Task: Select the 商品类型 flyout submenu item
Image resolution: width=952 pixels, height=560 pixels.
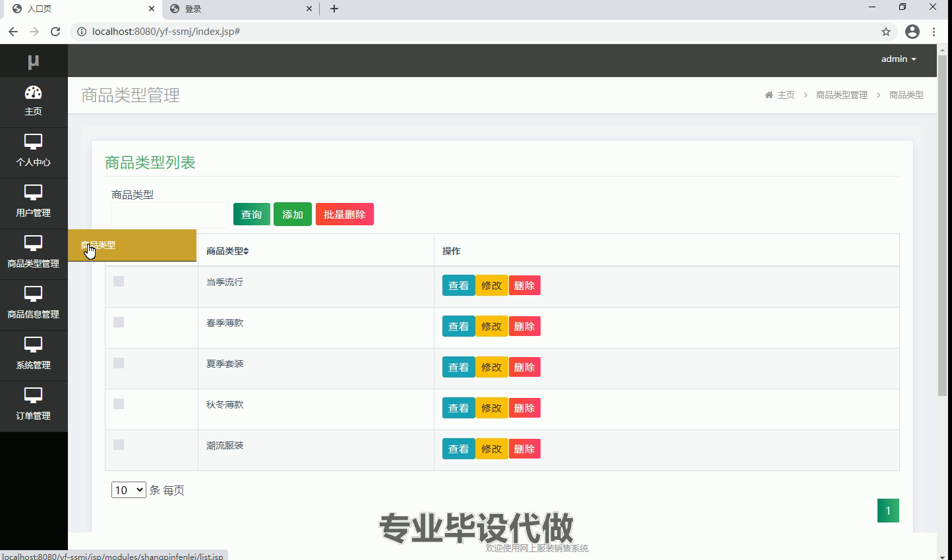Action: point(132,245)
